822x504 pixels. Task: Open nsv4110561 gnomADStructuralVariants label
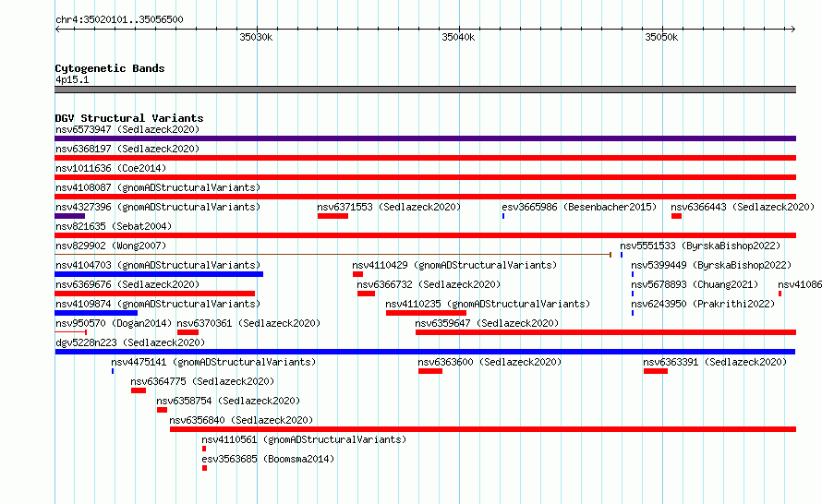(x=304, y=439)
